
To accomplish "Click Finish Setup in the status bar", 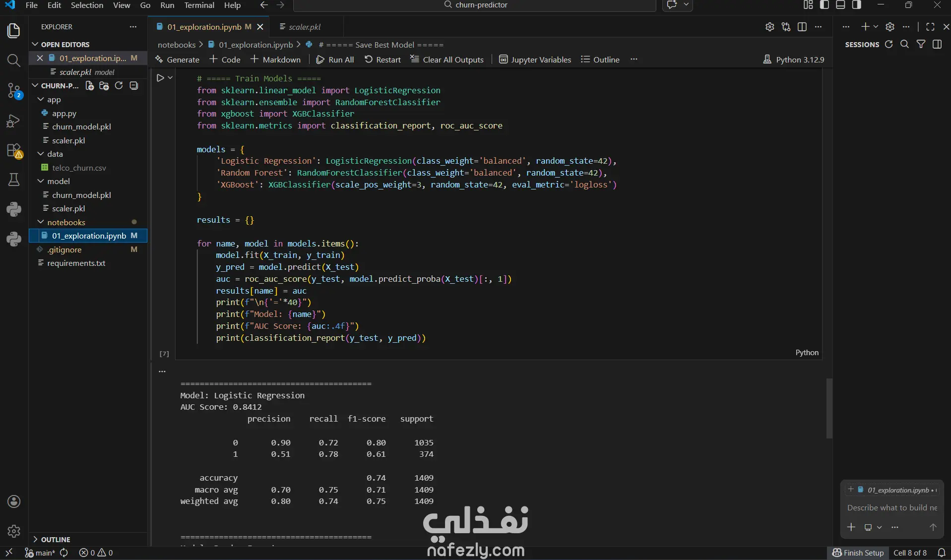I will tap(858, 553).
